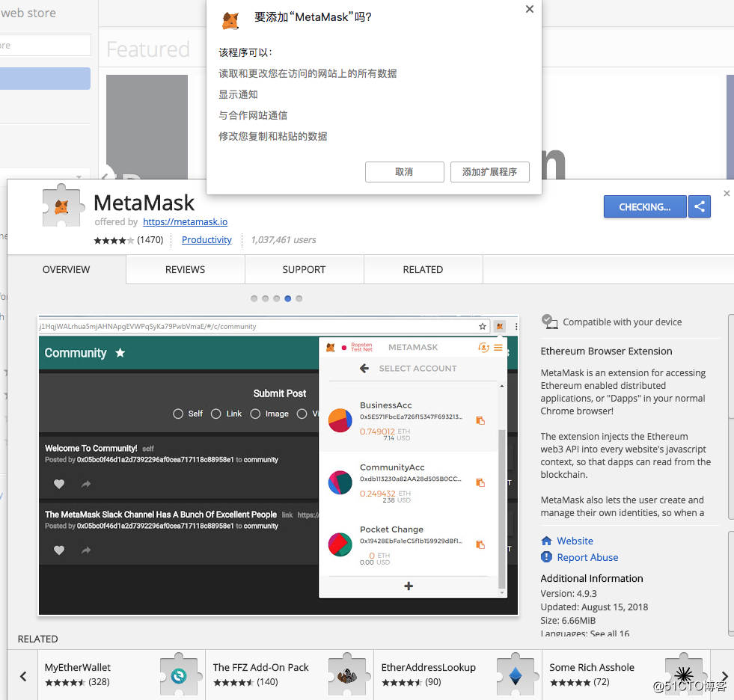
Task: Open The FFZ Add-On Pack extension
Action: click(290, 675)
